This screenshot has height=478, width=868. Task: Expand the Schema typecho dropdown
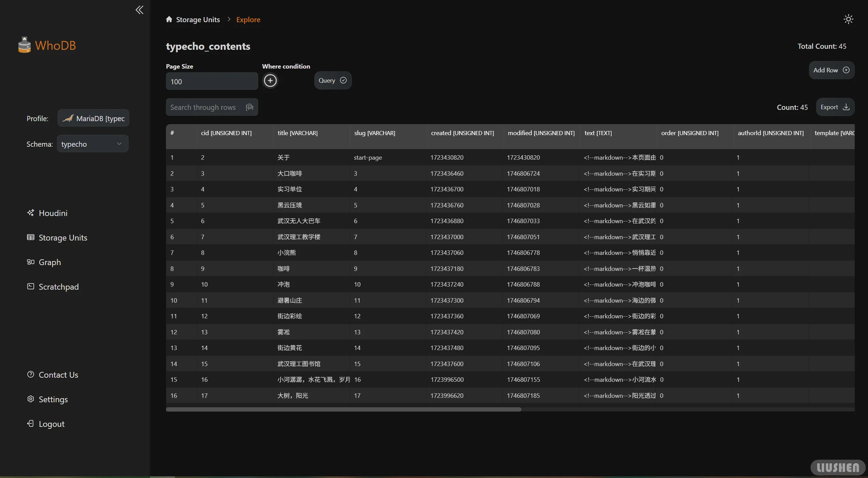tap(92, 144)
